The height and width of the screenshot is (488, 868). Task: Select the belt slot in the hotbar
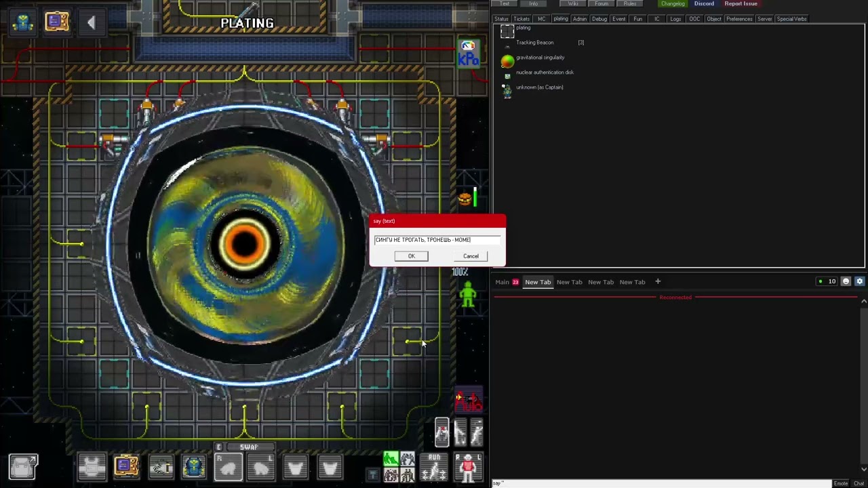click(161, 467)
